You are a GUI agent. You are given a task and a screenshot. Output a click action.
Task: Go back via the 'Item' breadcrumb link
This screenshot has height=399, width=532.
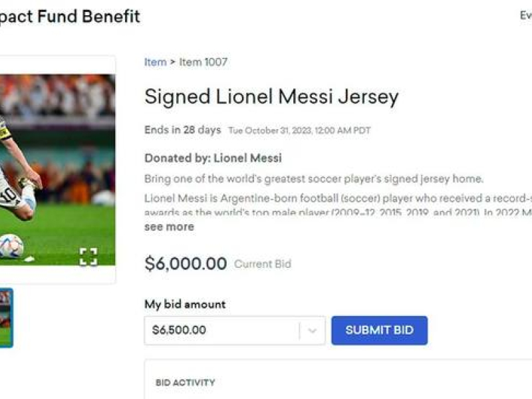click(x=155, y=62)
